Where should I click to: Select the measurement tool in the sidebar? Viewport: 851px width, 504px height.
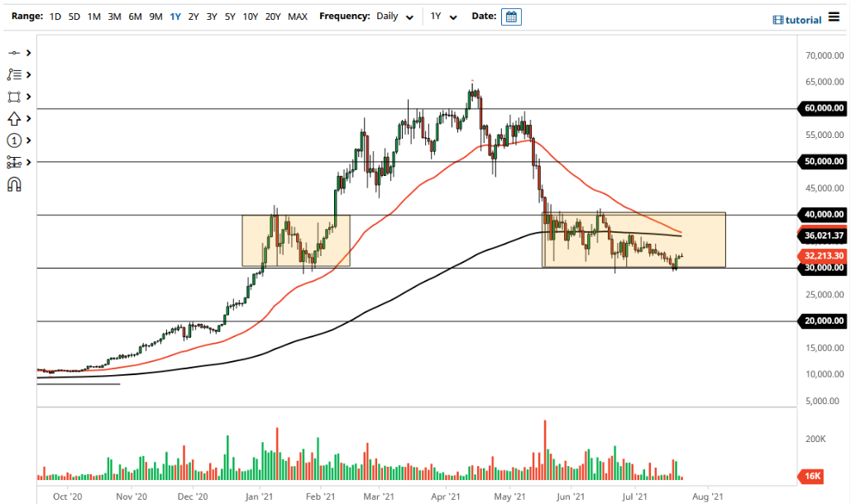pyautogui.click(x=12, y=162)
